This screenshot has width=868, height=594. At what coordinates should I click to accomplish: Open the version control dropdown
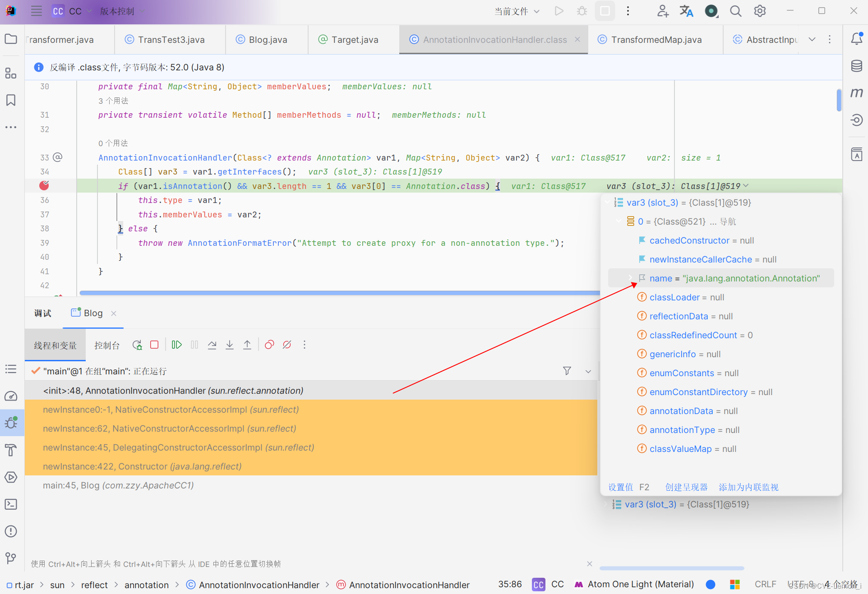pos(122,11)
